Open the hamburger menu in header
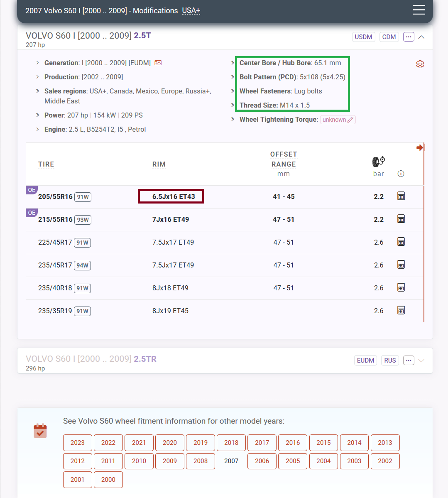Viewport: 448px width, 498px height. pos(419,10)
